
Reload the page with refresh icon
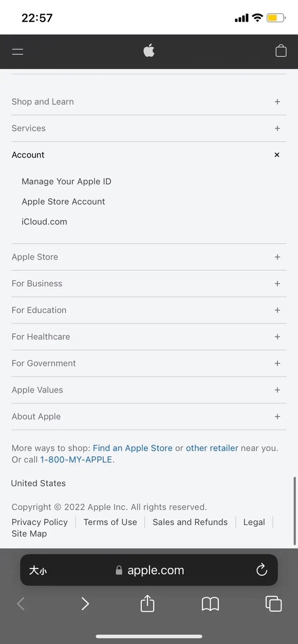pyautogui.click(x=262, y=570)
